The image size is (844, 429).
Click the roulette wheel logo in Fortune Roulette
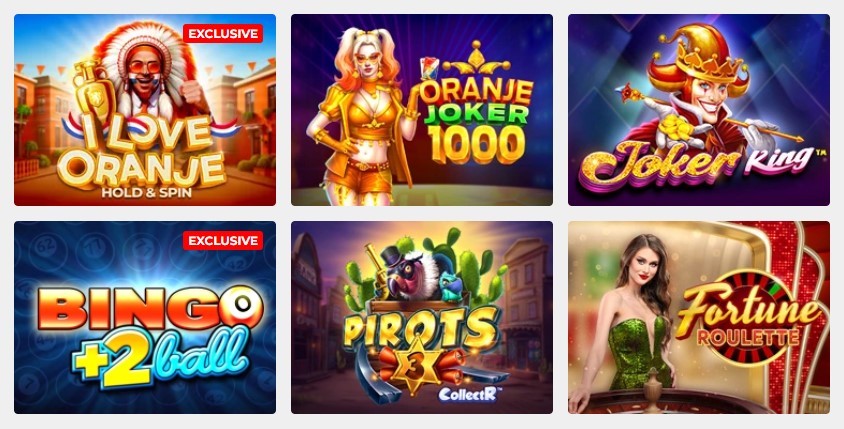tap(751, 318)
